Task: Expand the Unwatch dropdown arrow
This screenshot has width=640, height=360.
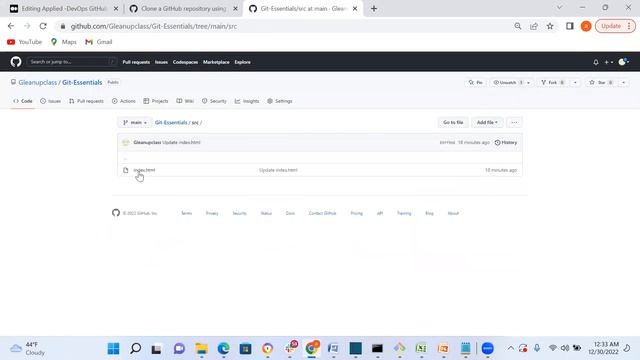Action: [x=529, y=82]
